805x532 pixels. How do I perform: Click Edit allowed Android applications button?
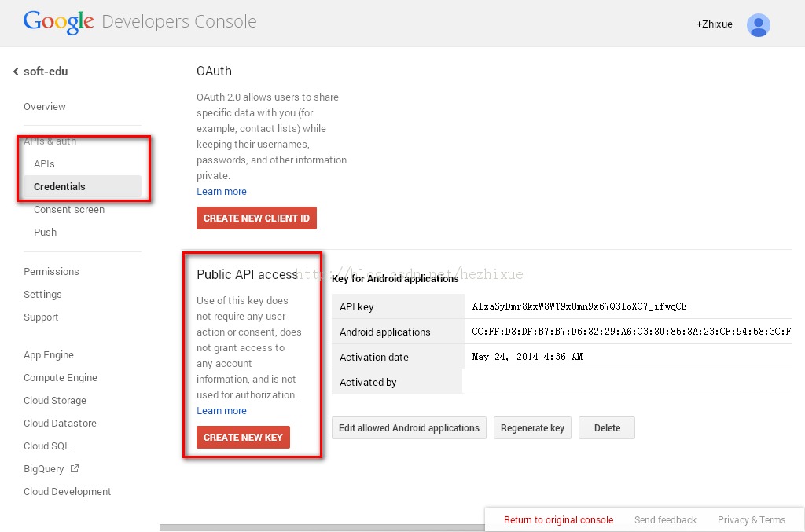tap(409, 427)
